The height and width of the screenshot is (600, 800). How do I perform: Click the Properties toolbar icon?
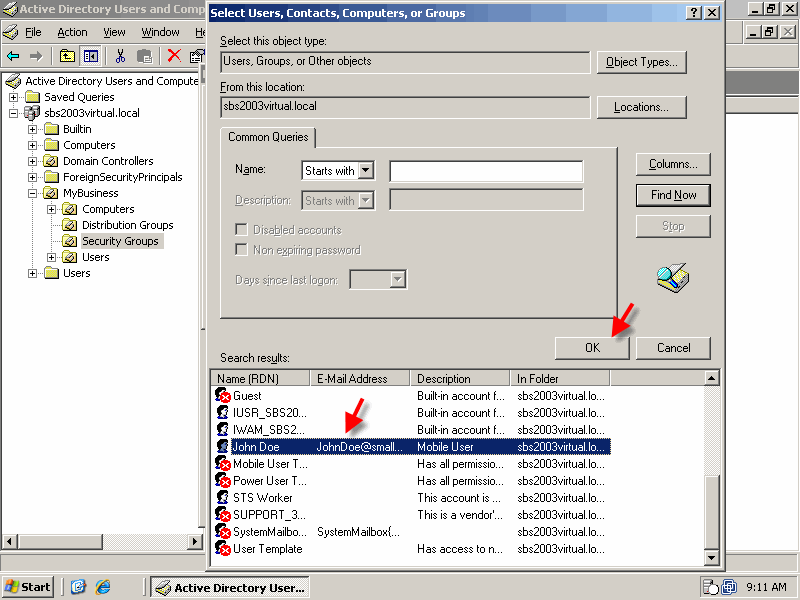coord(197,56)
